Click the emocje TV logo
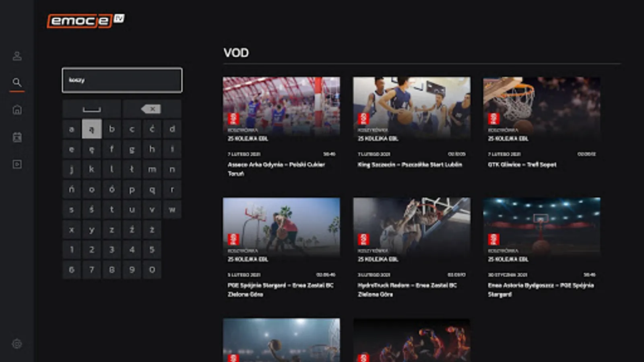644x362 pixels. point(86,21)
